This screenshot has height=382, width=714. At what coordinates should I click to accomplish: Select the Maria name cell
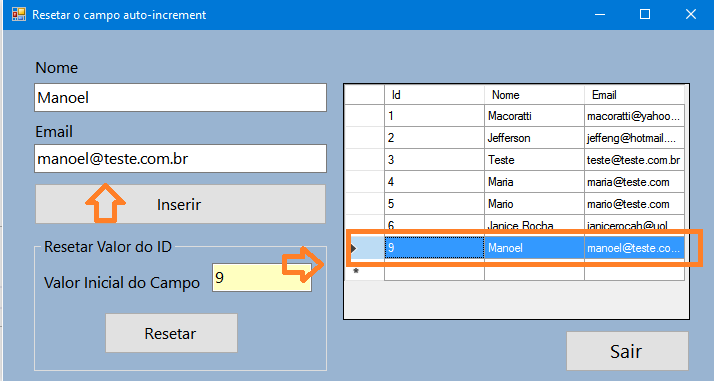(535, 182)
